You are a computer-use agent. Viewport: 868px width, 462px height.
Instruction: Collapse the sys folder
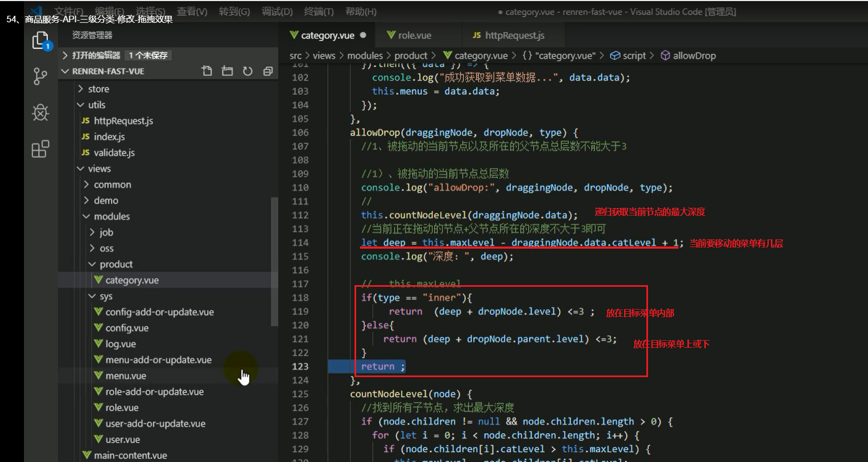[x=92, y=296]
